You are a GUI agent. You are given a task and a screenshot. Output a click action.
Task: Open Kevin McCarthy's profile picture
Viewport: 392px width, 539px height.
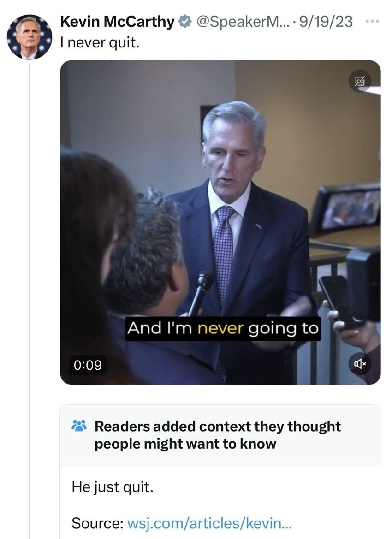[29, 37]
